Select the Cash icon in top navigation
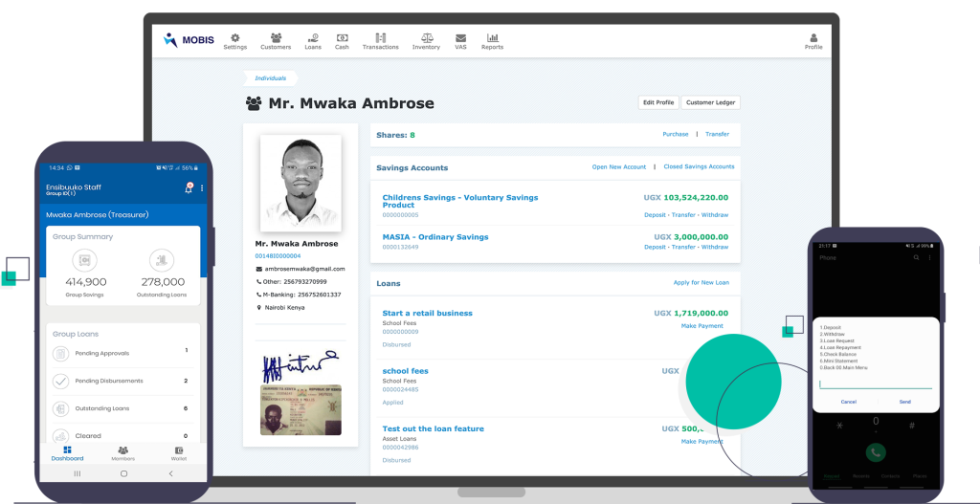The width and height of the screenshot is (980, 504). pos(342,37)
